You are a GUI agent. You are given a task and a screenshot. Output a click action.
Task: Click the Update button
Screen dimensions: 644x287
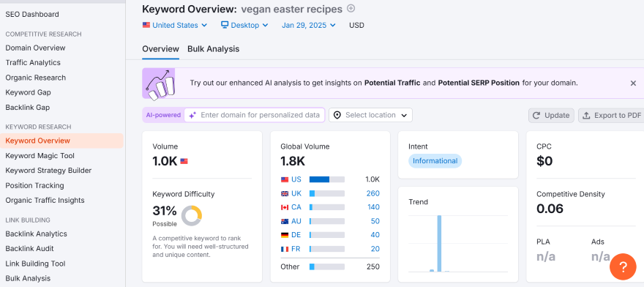point(551,116)
